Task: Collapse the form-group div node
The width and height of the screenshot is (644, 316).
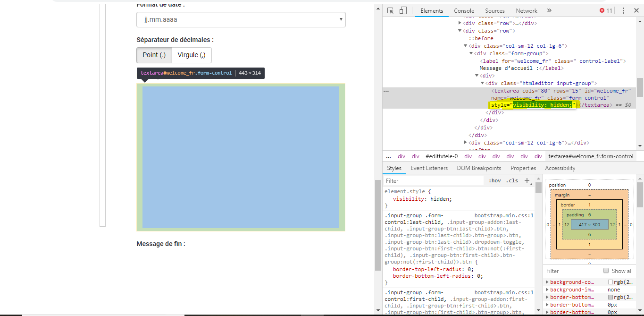Action: (470, 53)
